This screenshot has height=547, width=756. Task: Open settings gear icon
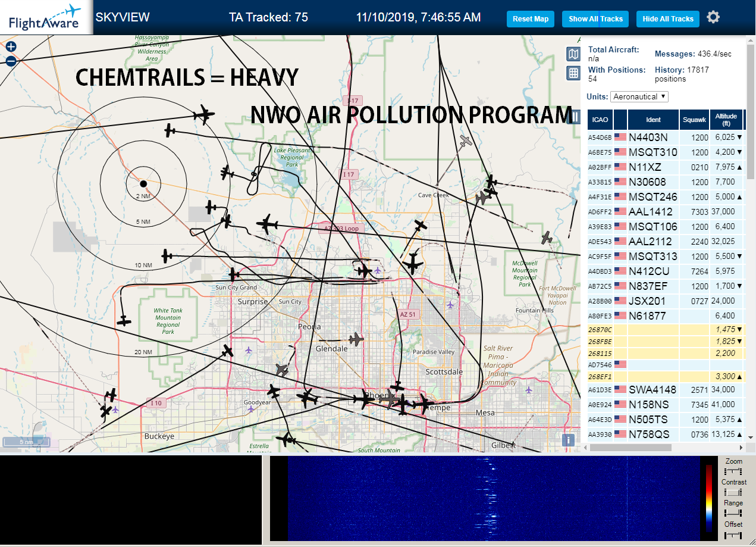pyautogui.click(x=713, y=17)
